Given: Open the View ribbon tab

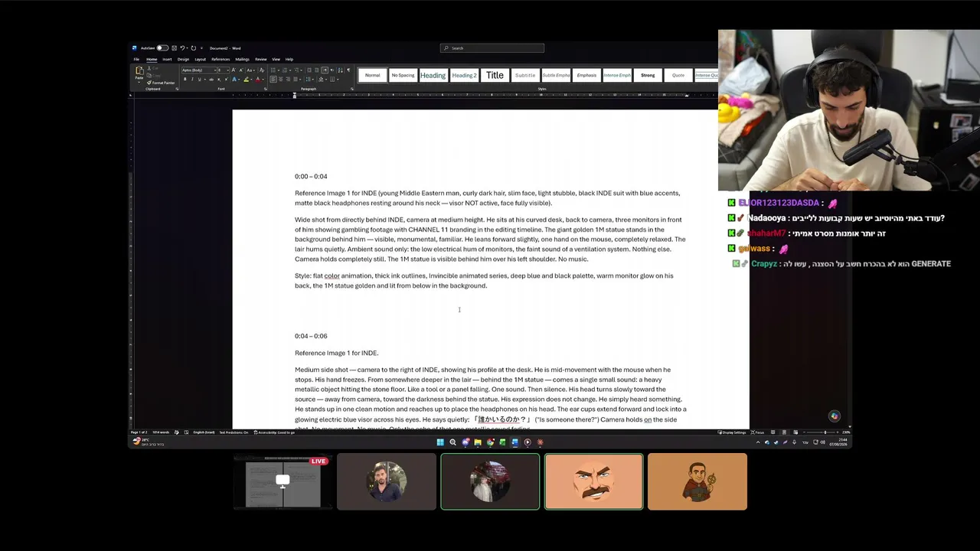Looking at the screenshot, I should coord(276,59).
